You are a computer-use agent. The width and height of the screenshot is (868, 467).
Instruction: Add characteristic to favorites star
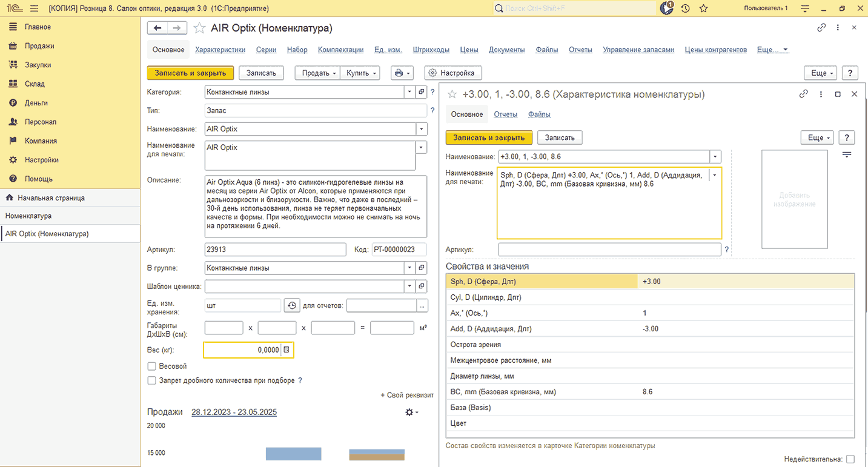coord(452,94)
